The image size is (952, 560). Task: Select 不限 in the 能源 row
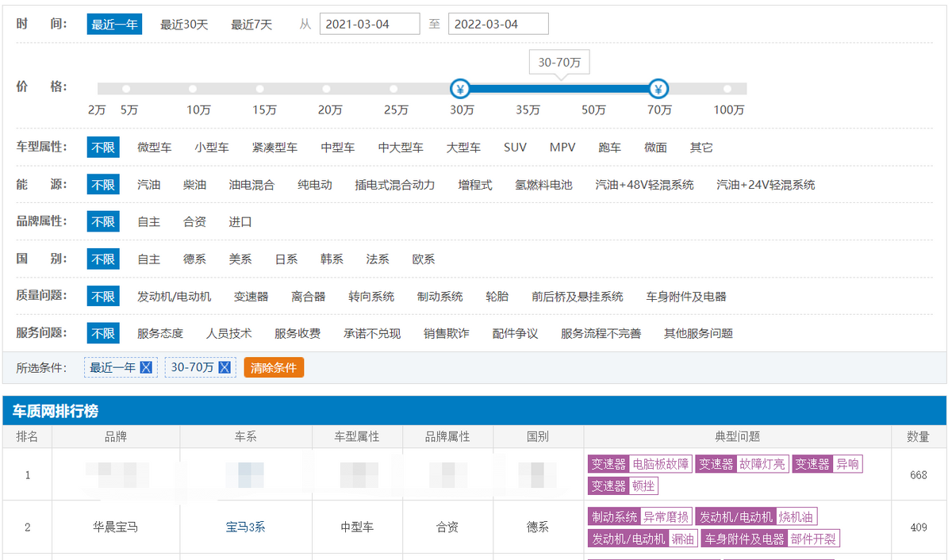103,185
